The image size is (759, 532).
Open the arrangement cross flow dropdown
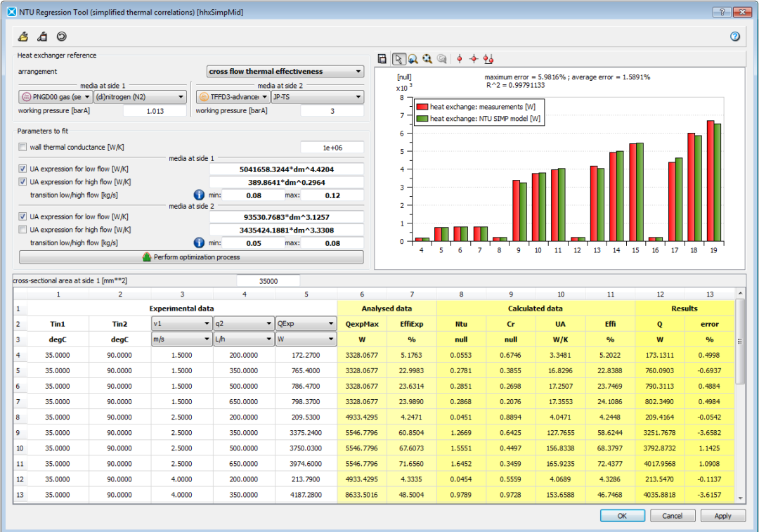[285, 72]
